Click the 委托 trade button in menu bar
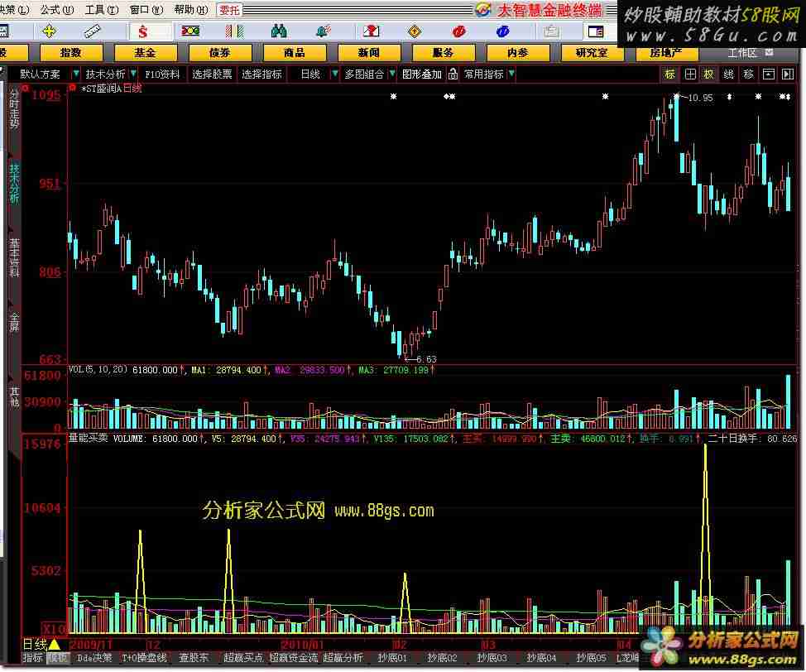 click(229, 9)
